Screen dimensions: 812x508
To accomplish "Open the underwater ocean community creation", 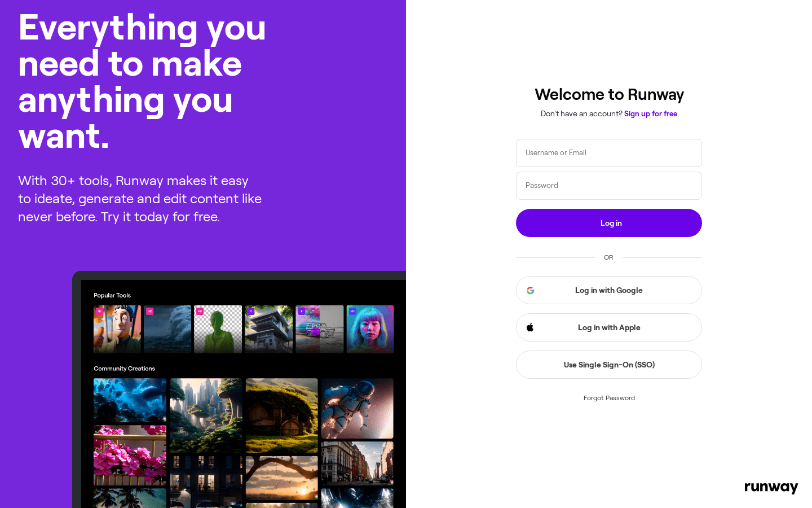I will pos(130,400).
